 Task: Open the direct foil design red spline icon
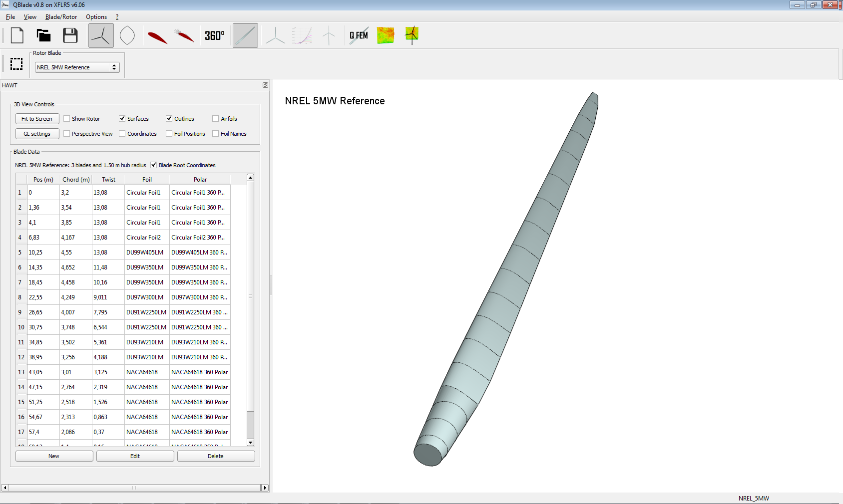coord(184,35)
